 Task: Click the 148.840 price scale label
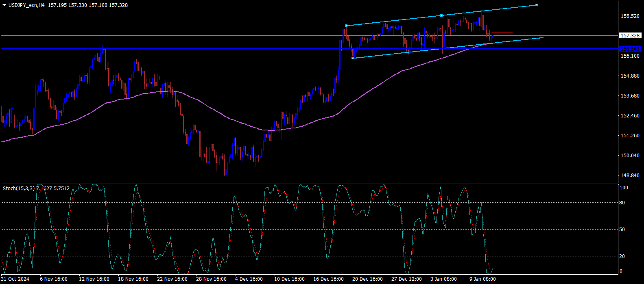[629, 176]
